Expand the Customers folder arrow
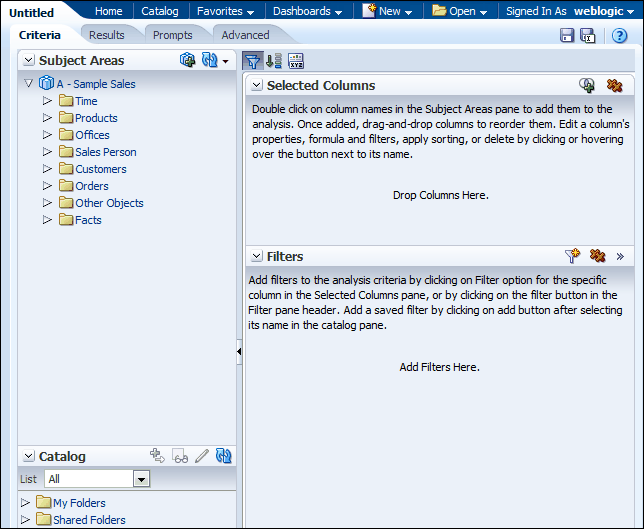This screenshot has width=644, height=529. pos(47,169)
